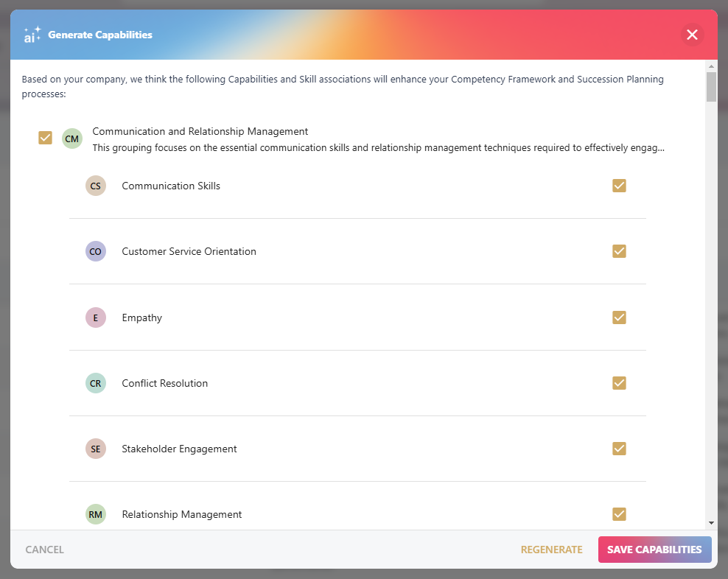The height and width of the screenshot is (579, 728).
Task: Click the SE avatar for Stakeholder Engagement
Action: pos(96,449)
